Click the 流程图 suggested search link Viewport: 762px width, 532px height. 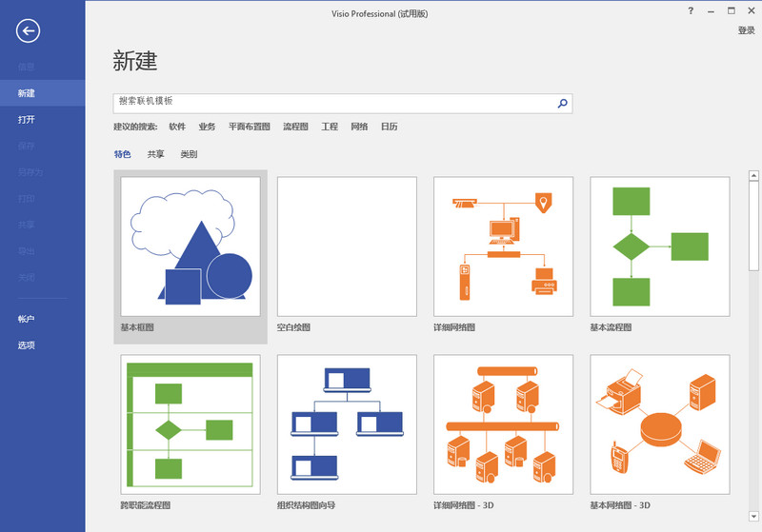(x=295, y=127)
